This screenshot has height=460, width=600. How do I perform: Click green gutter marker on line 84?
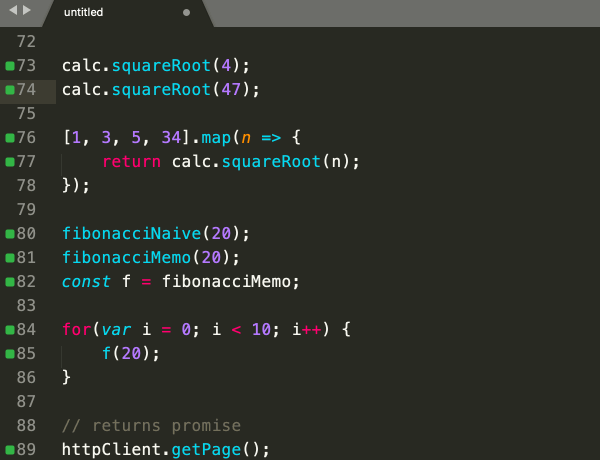10,330
